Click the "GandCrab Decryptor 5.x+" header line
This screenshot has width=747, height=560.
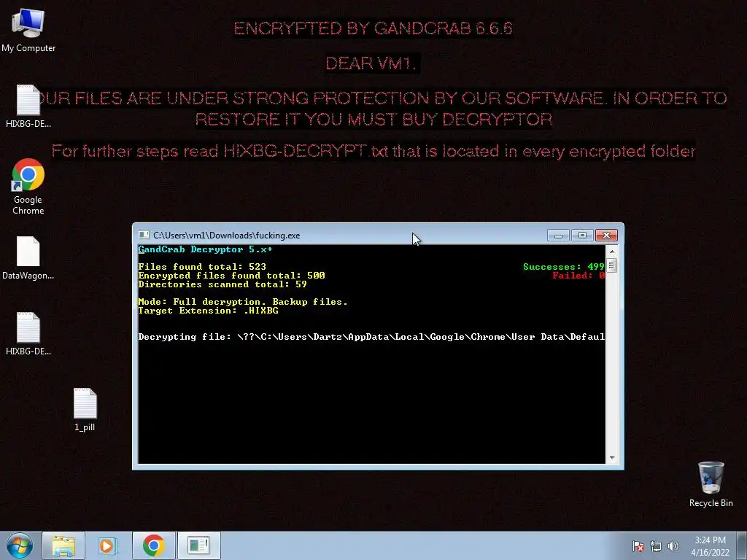(x=205, y=249)
